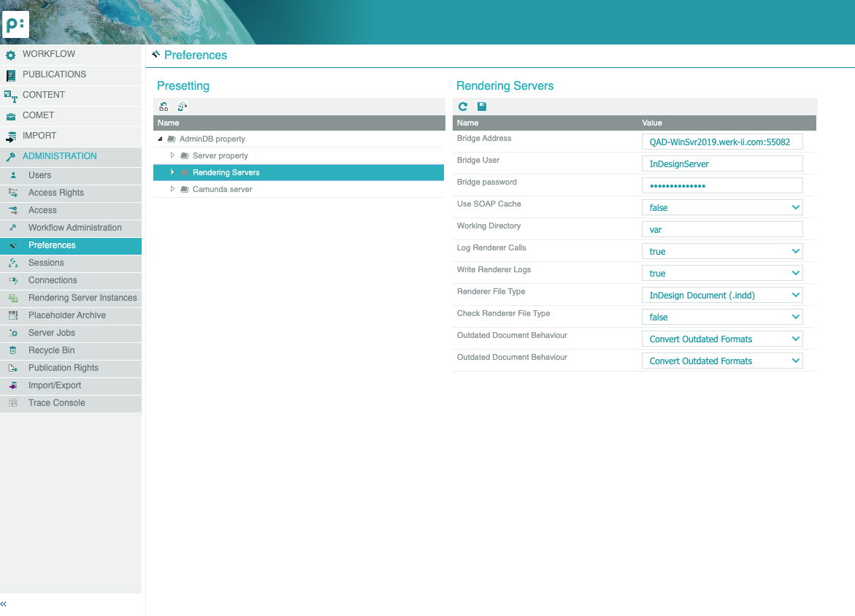Expand the Camunda server tree node
855x616 pixels.
coord(173,189)
